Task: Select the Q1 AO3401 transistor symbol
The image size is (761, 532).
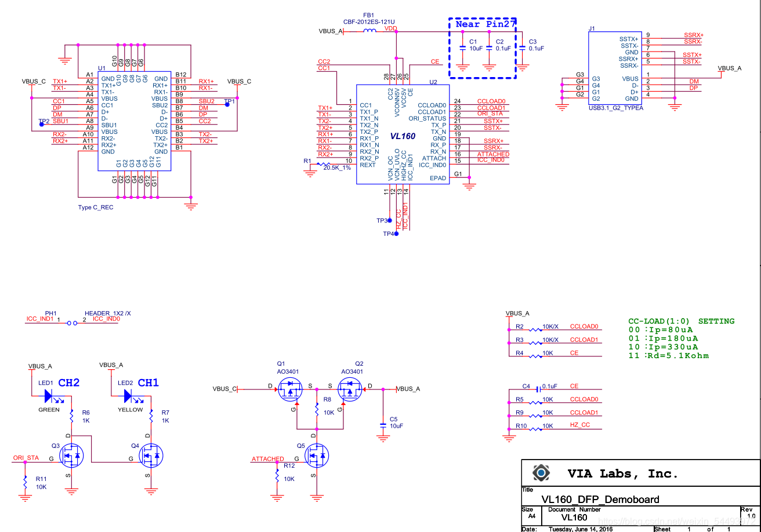Action: click(x=289, y=389)
